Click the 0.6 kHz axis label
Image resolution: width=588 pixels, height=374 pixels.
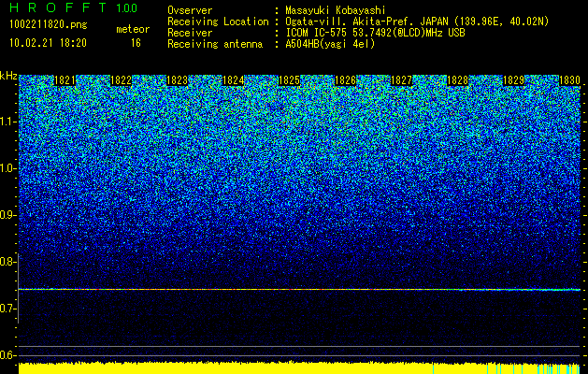tap(8, 355)
